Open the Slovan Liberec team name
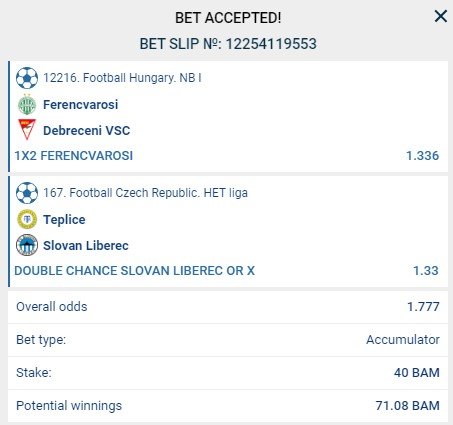 click(x=86, y=246)
